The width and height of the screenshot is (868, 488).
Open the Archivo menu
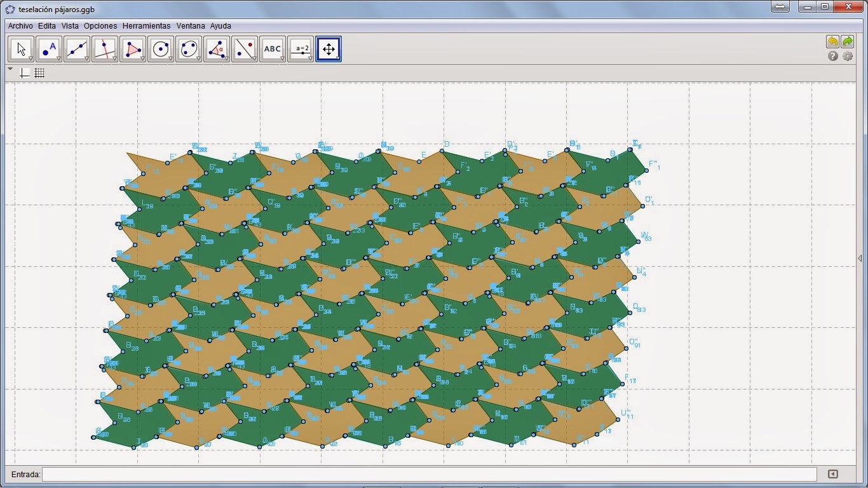coord(20,26)
